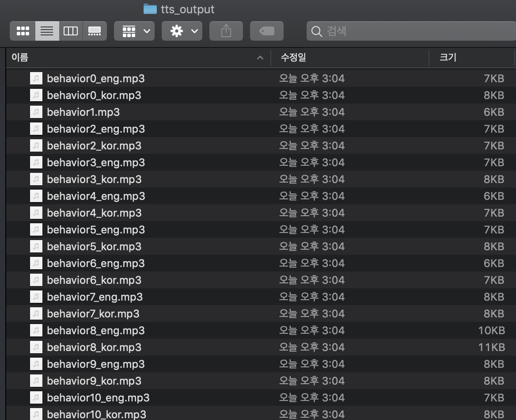Sort by the 크기 column header
Image resolution: width=516 pixels, height=420 pixels.
point(472,57)
